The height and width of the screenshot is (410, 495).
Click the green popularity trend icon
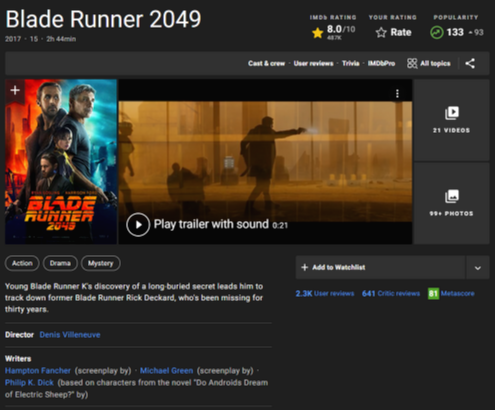[x=437, y=33]
